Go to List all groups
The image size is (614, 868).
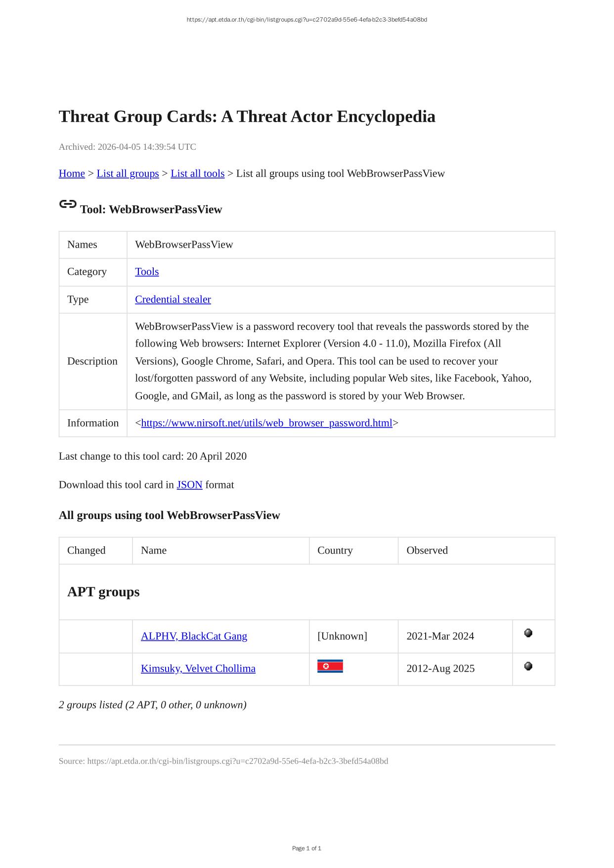click(128, 174)
